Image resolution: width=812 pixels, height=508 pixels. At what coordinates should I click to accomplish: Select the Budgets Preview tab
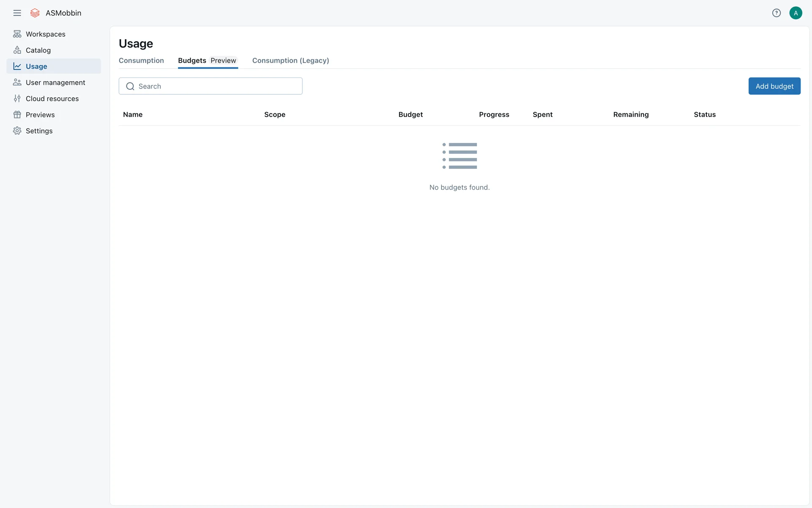[x=207, y=61]
